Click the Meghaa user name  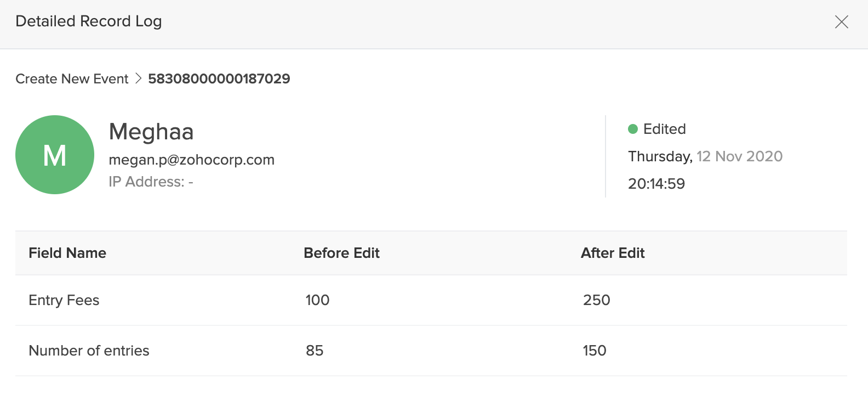pos(151,132)
